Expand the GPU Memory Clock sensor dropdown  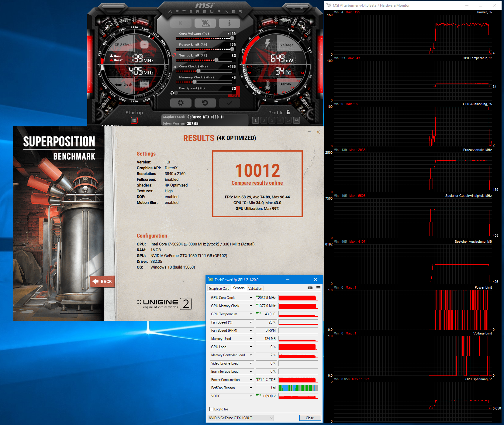251,306
